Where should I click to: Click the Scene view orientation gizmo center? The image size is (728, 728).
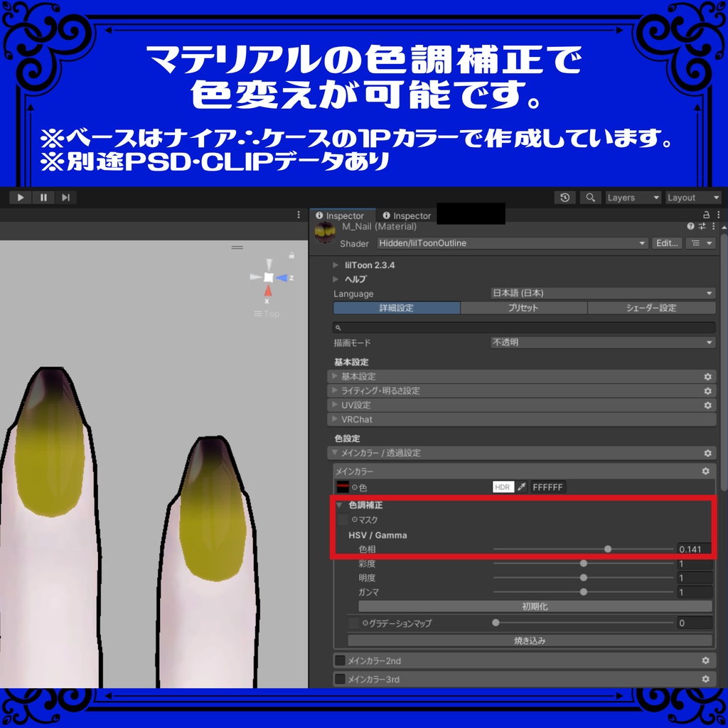[x=268, y=278]
